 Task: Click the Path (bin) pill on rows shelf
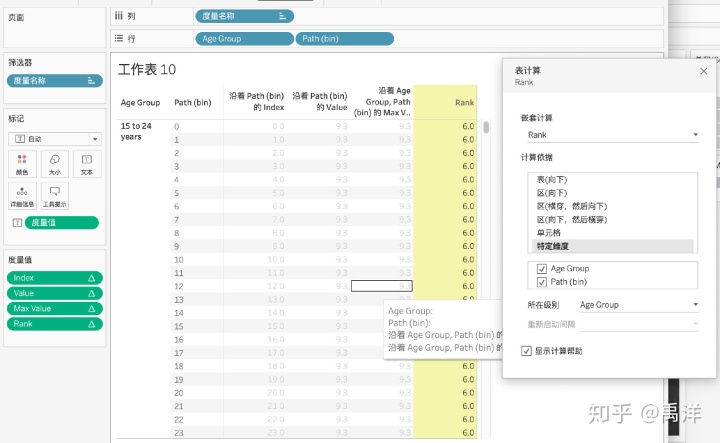coord(345,39)
